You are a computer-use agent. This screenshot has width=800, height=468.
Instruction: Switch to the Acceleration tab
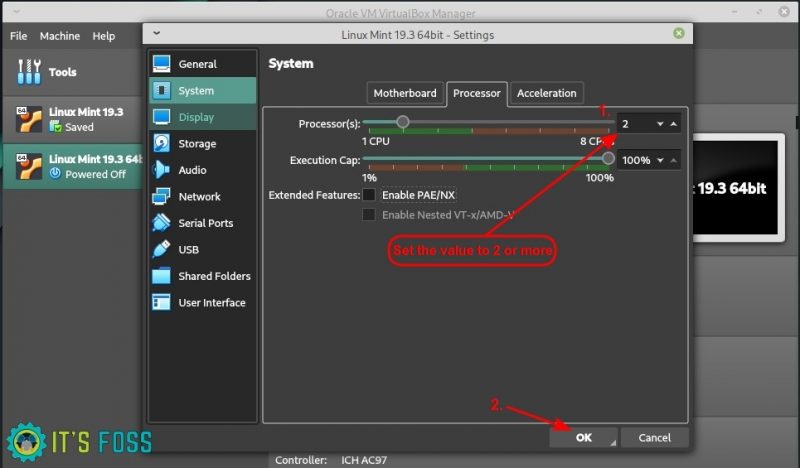pyautogui.click(x=546, y=93)
